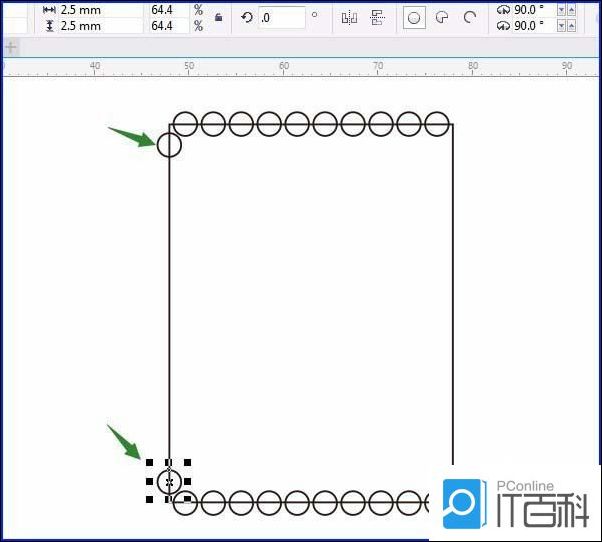Select the Pie shape type button
Image resolution: width=602 pixels, height=542 pixels.
[442, 17]
